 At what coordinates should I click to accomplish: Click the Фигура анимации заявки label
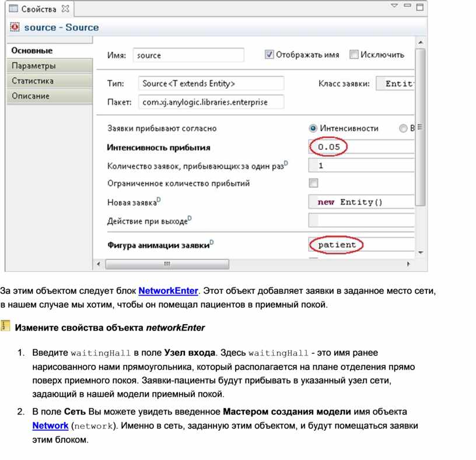[x=159, y=245]
